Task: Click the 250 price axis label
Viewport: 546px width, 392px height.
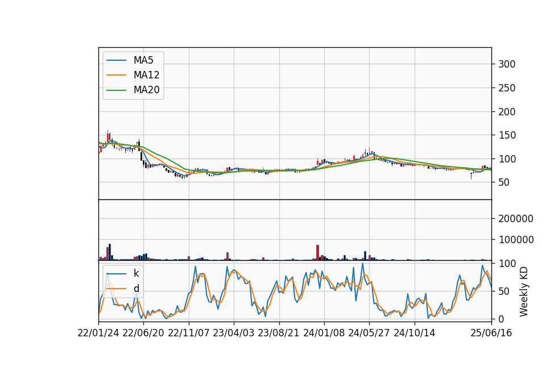Action: tap(507, 88)
